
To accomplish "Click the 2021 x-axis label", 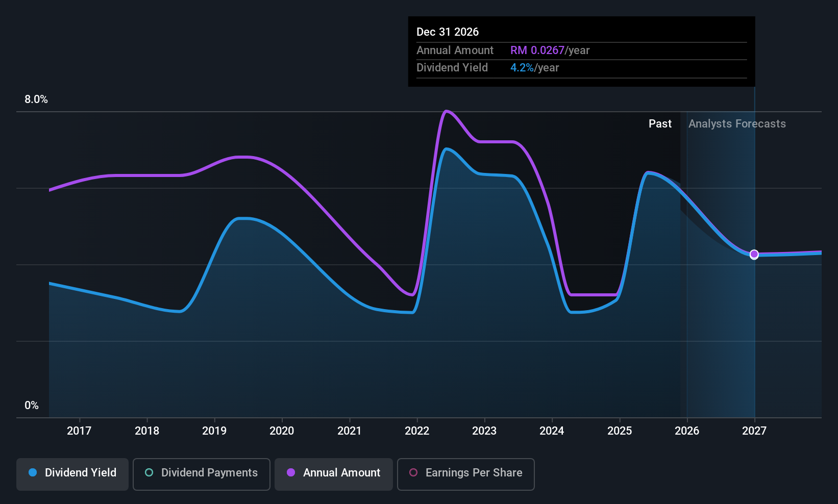I will 350,431.
